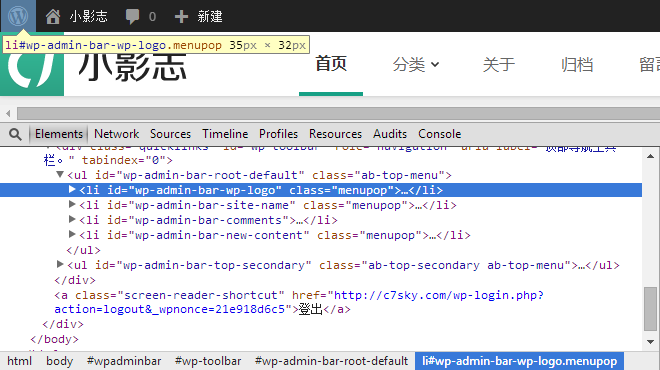This screenshot has height=370, width=660.
Task: Open the 首页 navigation item
Action: point(331,64)
